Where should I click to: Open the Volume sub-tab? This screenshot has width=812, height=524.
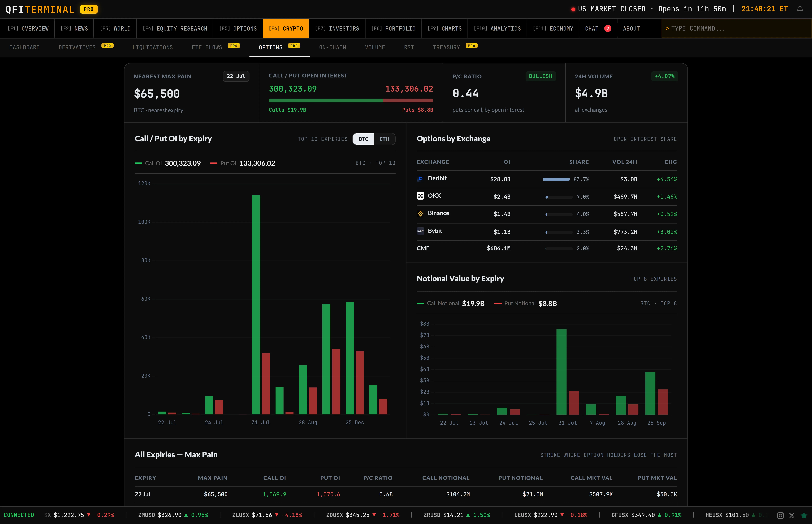pyautogui.click(x=375, y=47)
